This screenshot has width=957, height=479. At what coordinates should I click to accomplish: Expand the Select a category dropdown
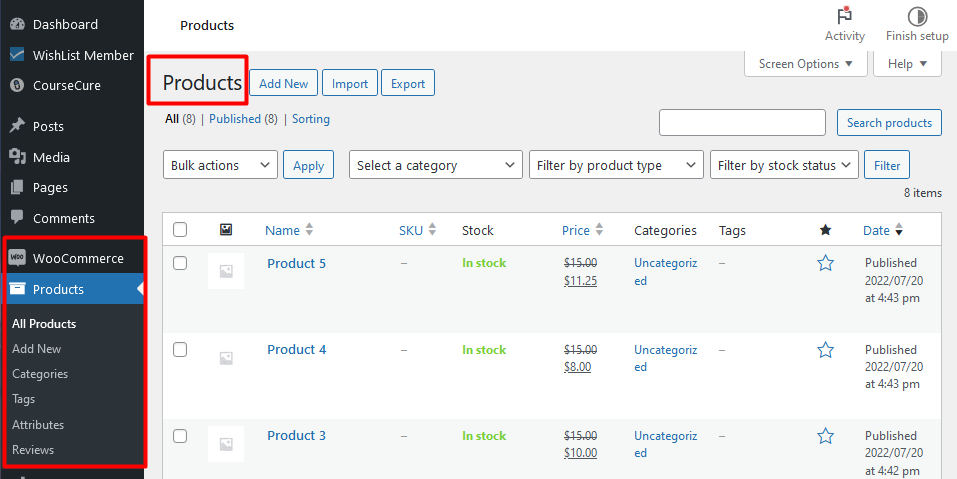tap(435, 165)
